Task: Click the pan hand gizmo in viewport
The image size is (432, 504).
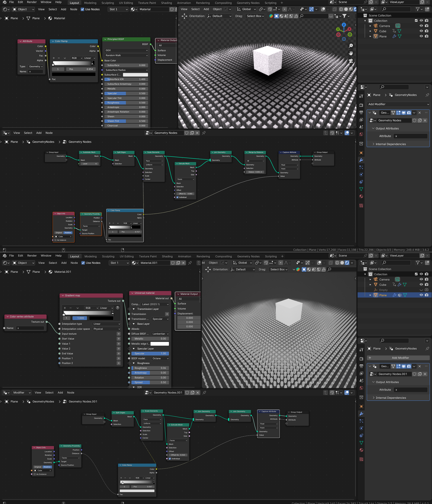Action: click(351, 53)
